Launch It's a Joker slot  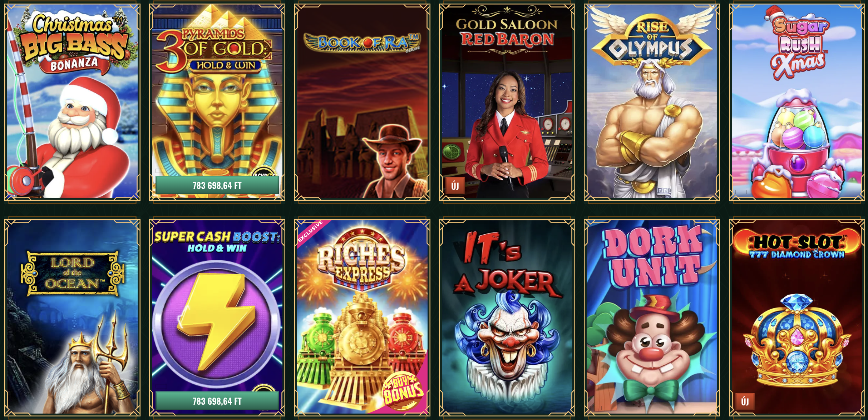coord(507,317)
